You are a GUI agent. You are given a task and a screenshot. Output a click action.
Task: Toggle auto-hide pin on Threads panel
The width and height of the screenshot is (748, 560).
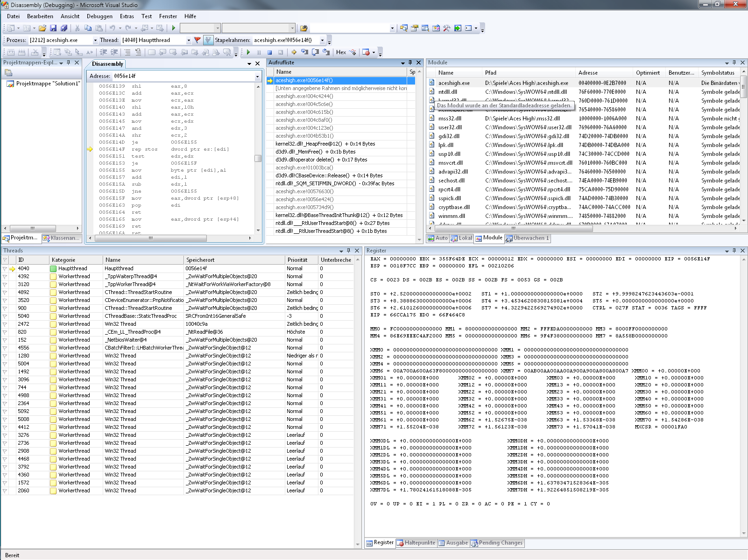pos(348,251)
